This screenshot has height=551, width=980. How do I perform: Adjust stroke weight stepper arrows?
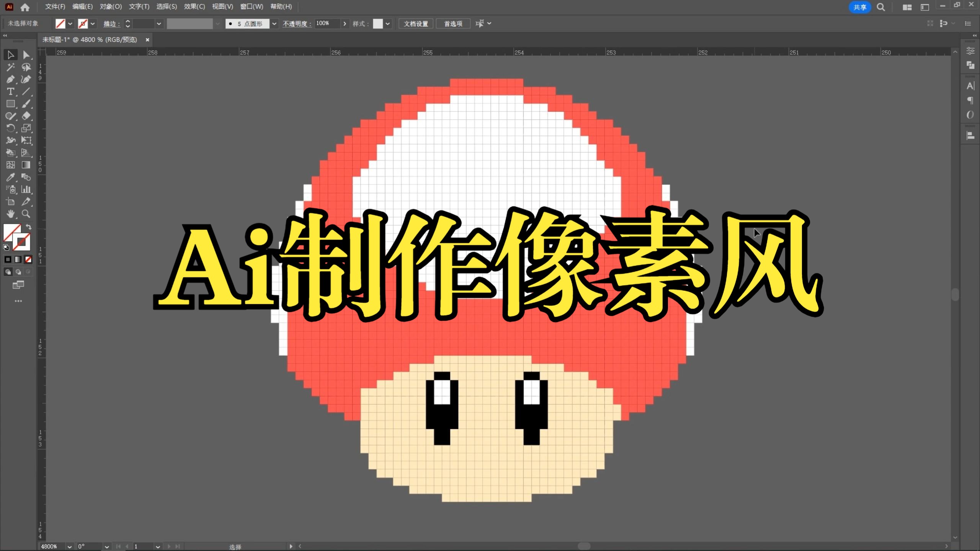128,24
